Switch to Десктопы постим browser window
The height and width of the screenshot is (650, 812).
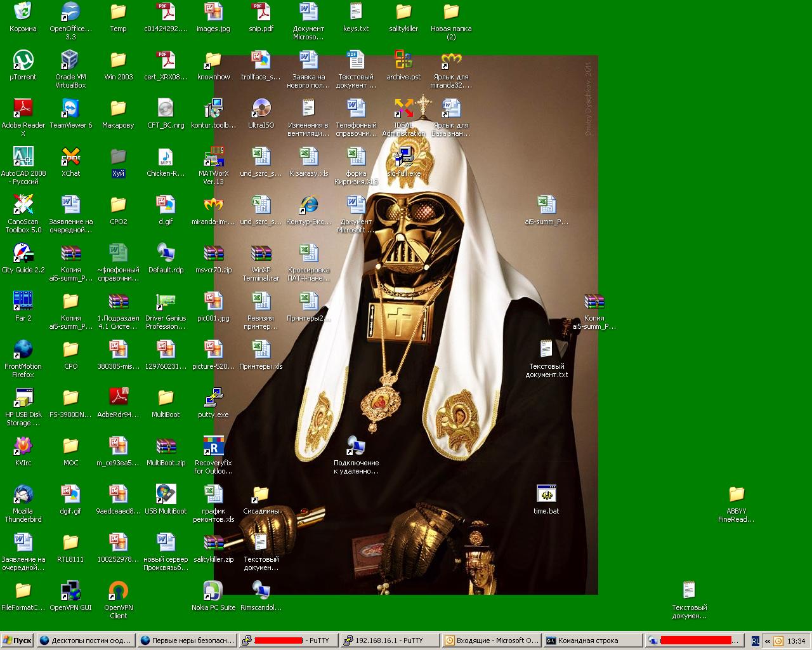coord(85,640)
